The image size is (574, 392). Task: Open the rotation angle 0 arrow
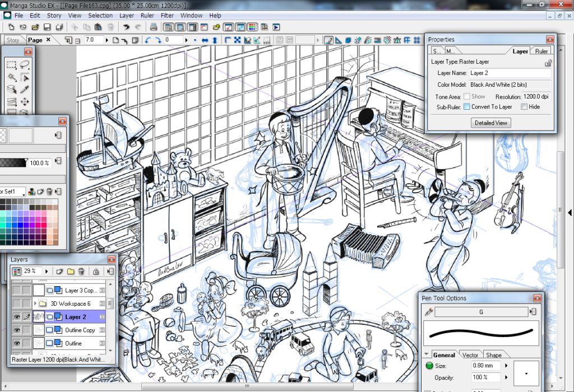pyautogui.click(x=186, y=40)
